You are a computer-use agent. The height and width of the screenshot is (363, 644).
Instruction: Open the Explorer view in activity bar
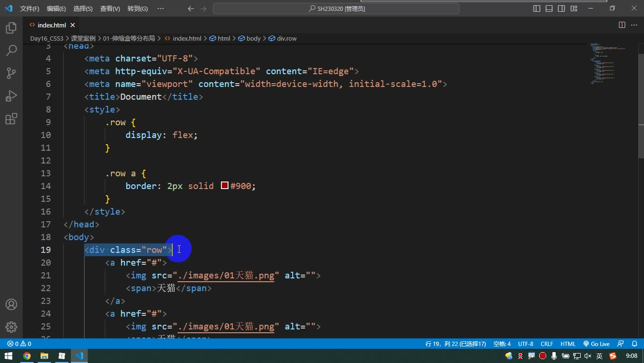pyautogui.click(x=11, y=27)
